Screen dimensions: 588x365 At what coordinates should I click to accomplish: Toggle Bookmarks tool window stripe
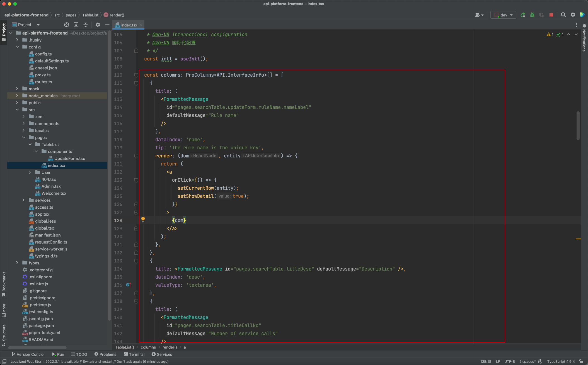[x=4, y=284]
